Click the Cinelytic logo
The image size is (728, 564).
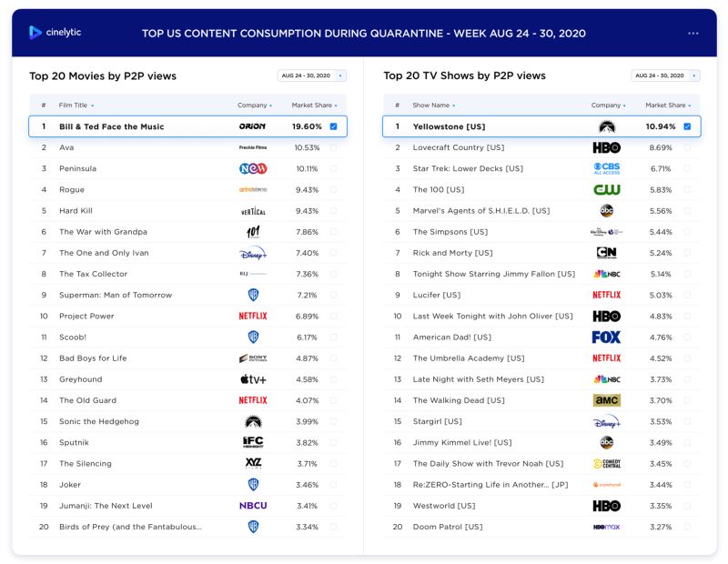(x=55, y=33)
